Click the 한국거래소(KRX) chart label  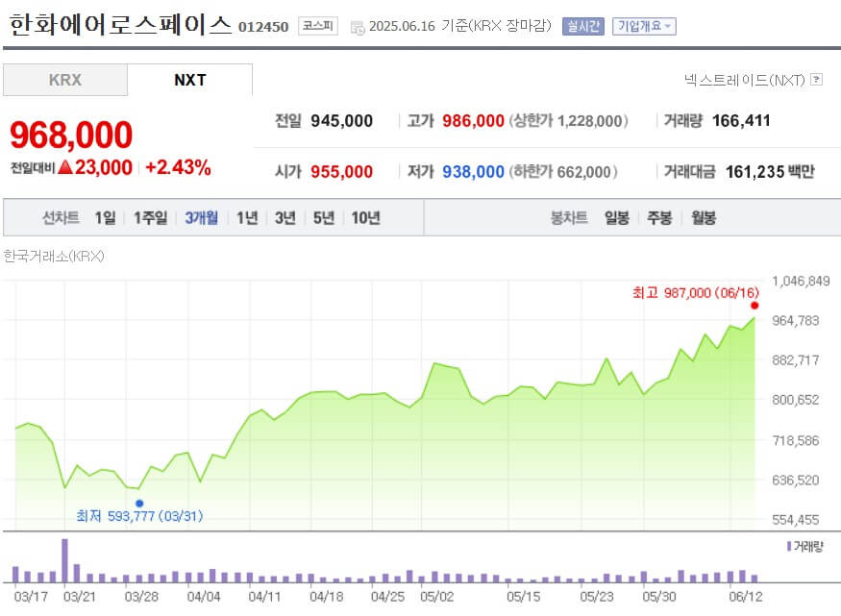[x=54, y=257]
